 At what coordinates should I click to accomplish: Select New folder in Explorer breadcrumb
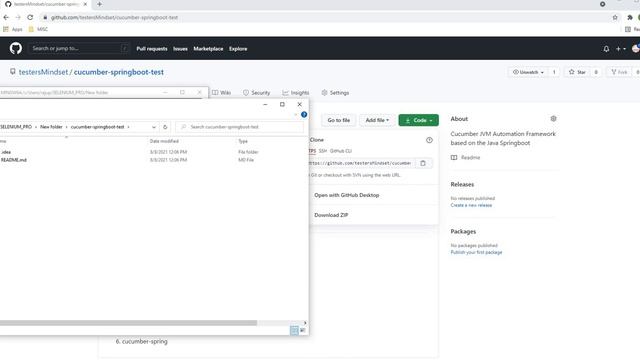51,127
